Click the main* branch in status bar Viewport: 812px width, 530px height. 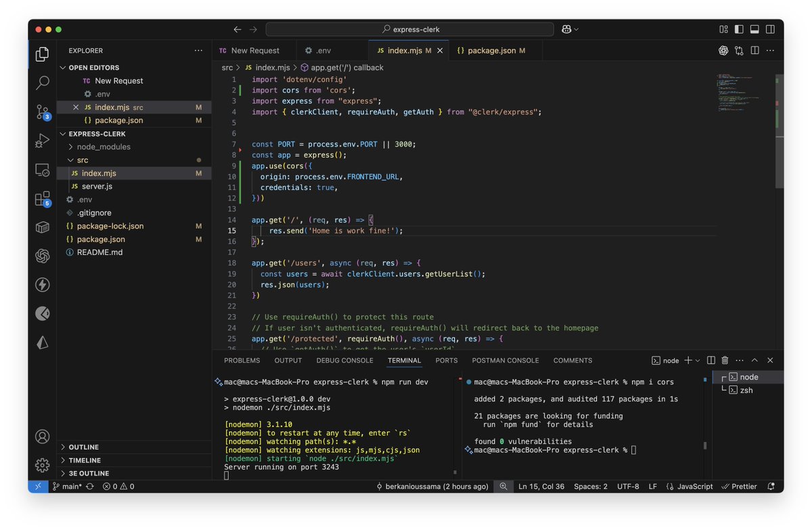[68, 487]
